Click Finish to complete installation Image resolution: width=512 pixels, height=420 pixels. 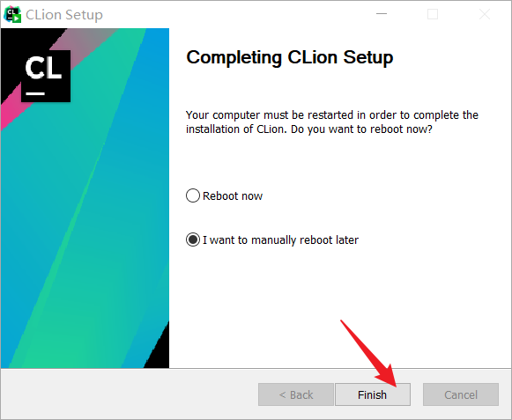pyautogui.click(x=373, y=394)
